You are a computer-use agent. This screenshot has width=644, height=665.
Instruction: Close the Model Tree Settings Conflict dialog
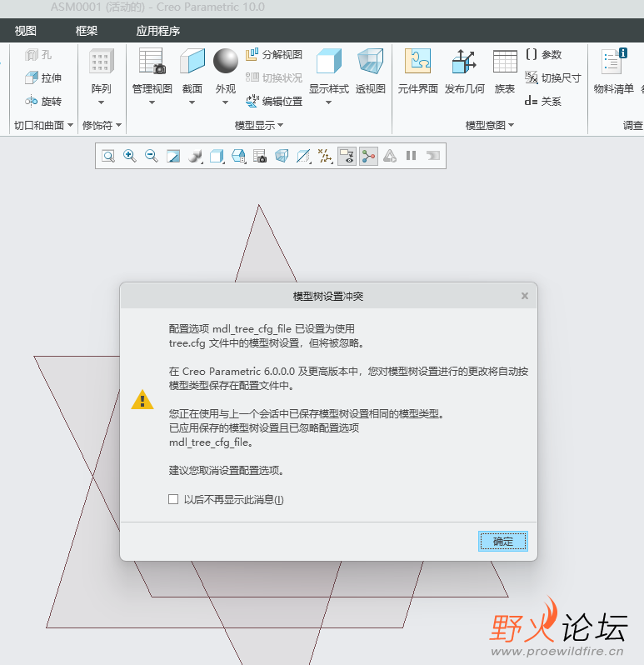(524, 296)
